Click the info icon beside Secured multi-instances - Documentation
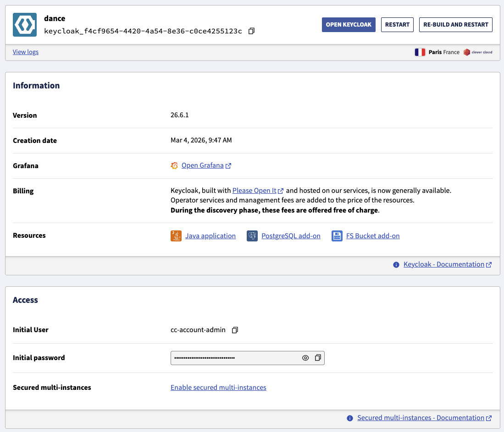Viewport: 504px width, 432px height. (350, 418)
